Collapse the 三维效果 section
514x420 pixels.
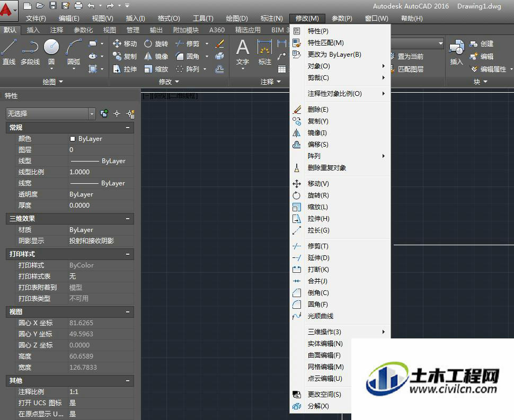[128, 219]
